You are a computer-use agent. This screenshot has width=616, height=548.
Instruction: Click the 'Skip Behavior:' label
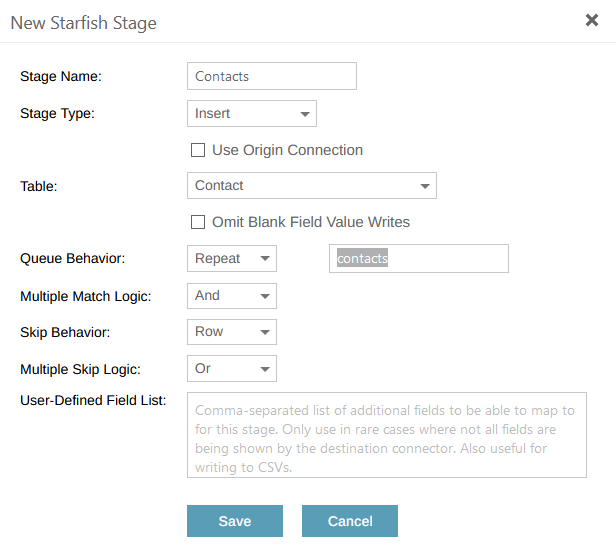click(x=65, y=332)
